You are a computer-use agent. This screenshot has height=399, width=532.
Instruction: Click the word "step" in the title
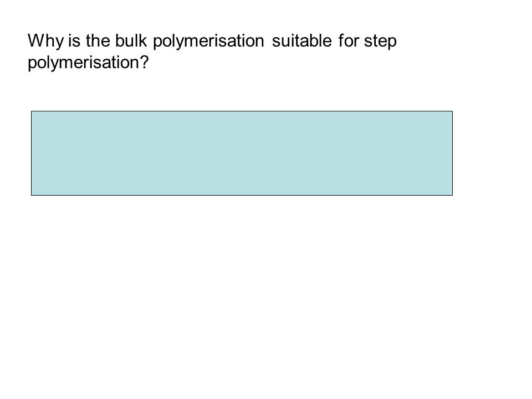[380, 42]
